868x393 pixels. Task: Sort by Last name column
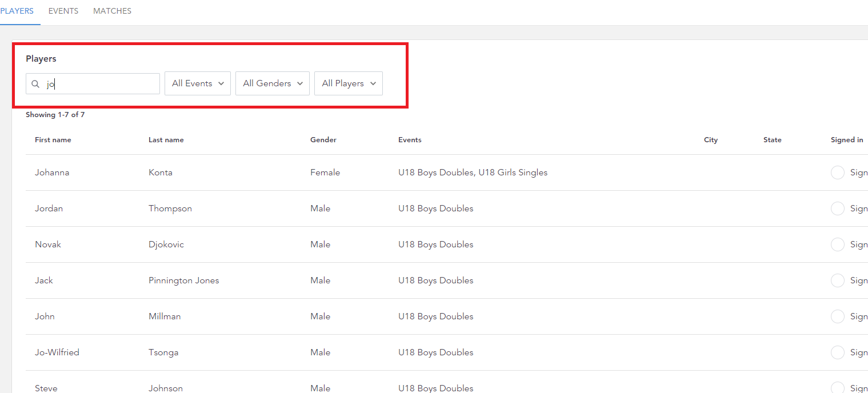[x=166, y=140]
